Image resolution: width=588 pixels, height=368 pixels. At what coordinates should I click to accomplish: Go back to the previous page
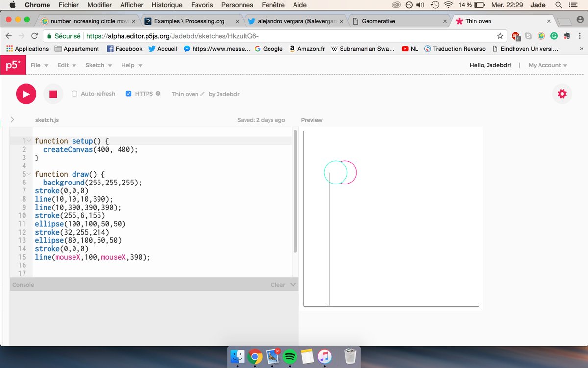pos(8,36)
